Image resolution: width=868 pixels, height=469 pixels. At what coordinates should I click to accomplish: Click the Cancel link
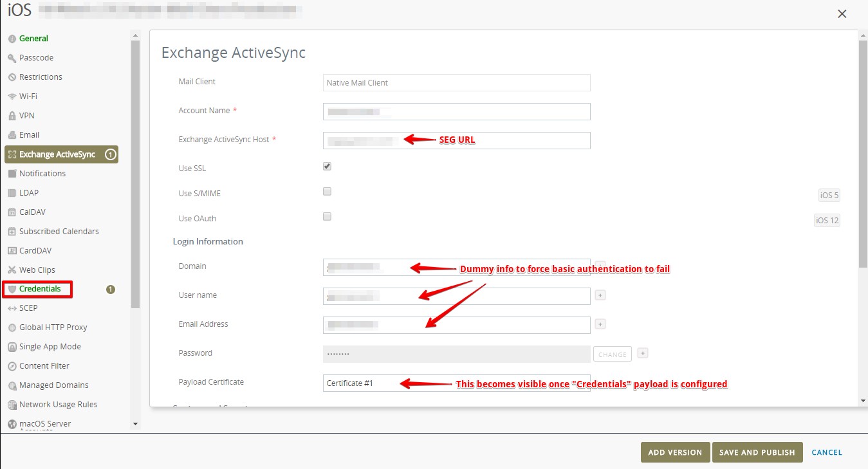(827, 452)
